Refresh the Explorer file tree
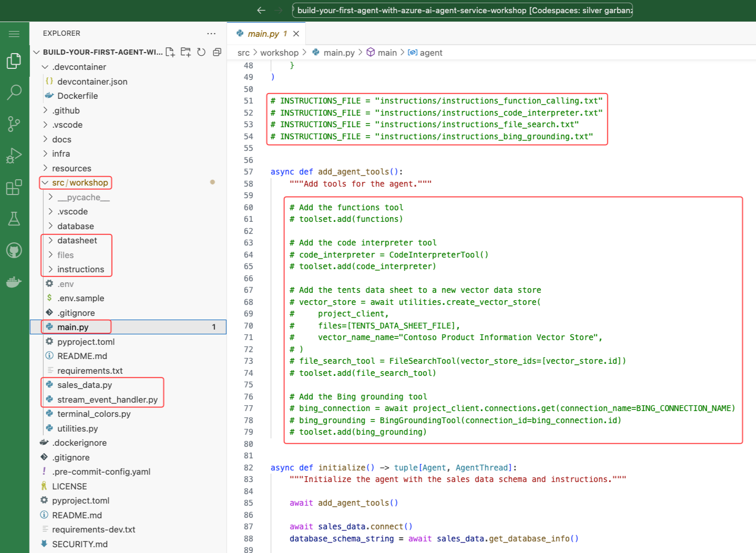756x553 pixels. (x=201, y=52)
